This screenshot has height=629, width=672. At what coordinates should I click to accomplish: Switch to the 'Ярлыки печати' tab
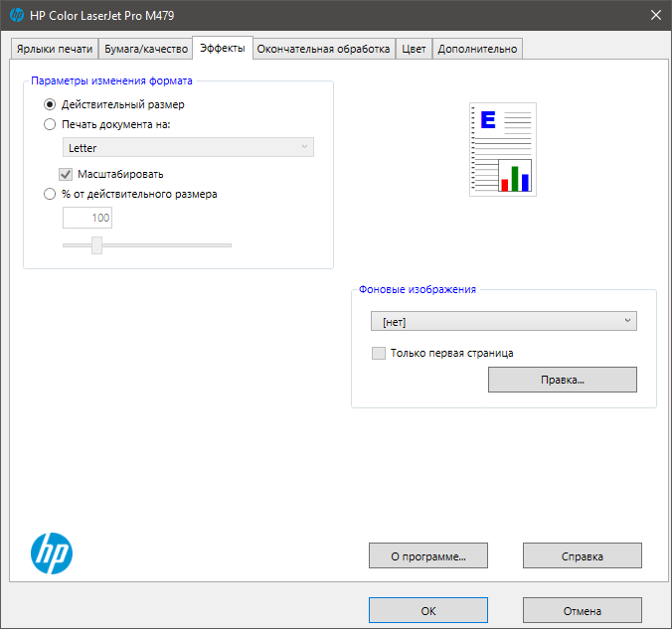[55, 49]
